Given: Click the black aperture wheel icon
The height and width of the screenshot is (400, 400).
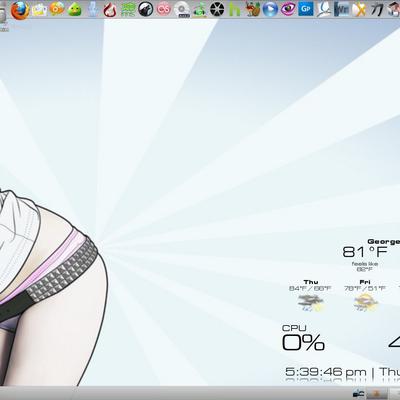Looking at the screenshot, I should 217,9.
